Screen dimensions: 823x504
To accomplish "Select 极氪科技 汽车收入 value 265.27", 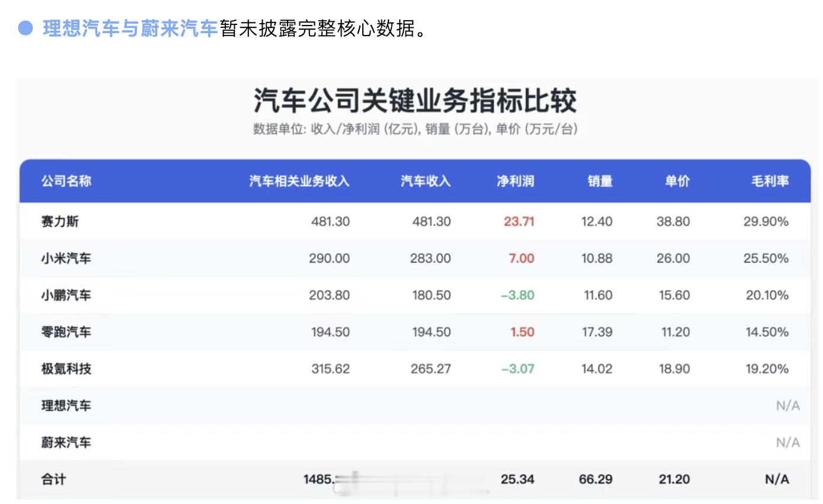I will coord(430,369).
